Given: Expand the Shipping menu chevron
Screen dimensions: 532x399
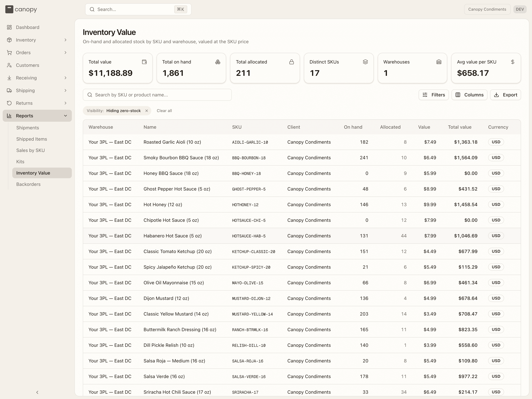Looking at the screenshot, I should point(65,90).
